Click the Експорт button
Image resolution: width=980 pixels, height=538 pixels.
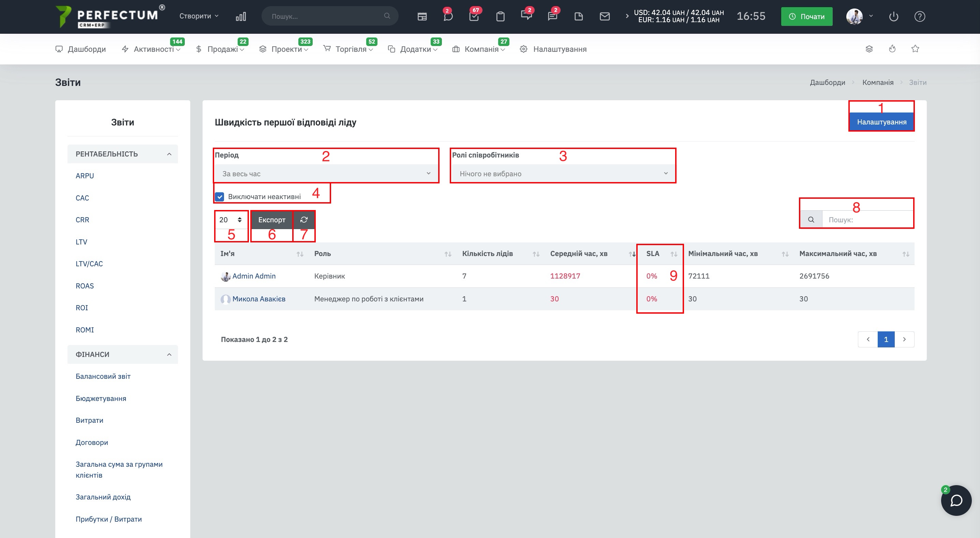272,220
